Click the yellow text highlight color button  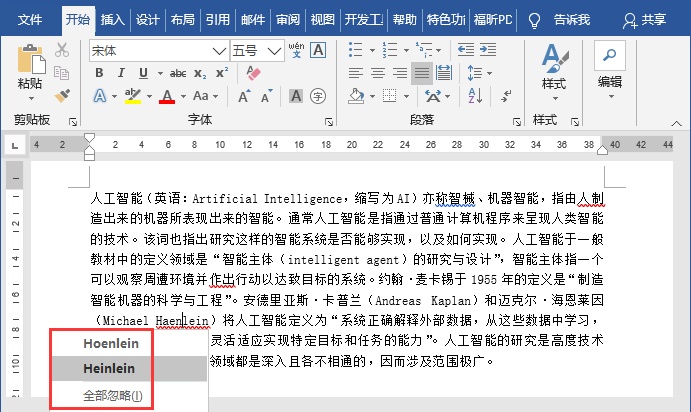(132, 97)
